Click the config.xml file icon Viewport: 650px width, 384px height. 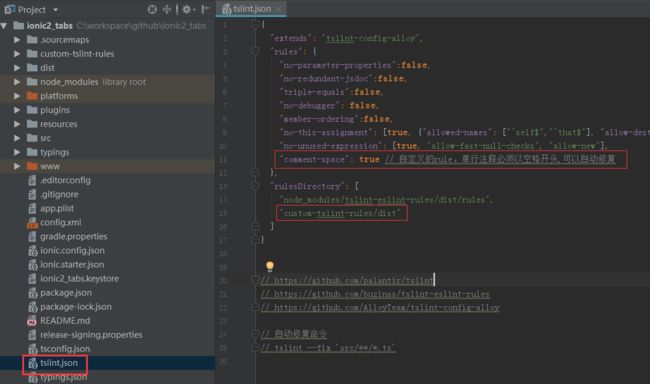tap(32, 223)
